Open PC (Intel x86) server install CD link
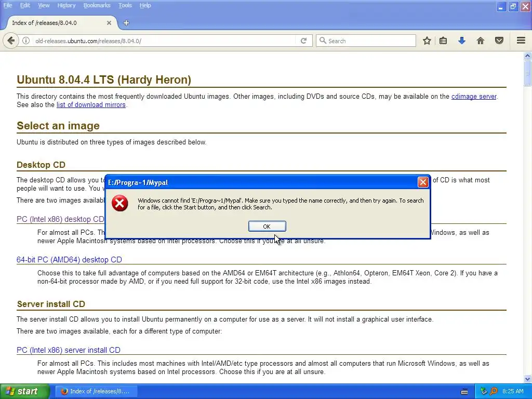This screenshot has width=532, height=399. [x=69, y=350]
